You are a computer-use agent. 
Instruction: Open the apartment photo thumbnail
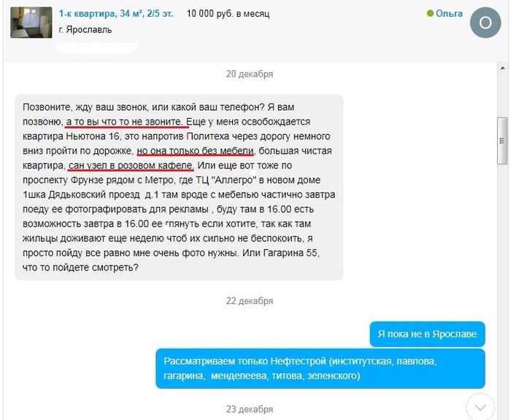point(31,23)
